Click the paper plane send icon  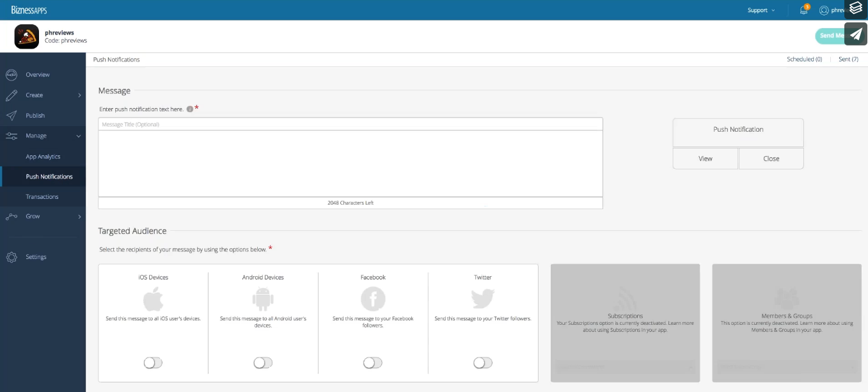point(856,34)
